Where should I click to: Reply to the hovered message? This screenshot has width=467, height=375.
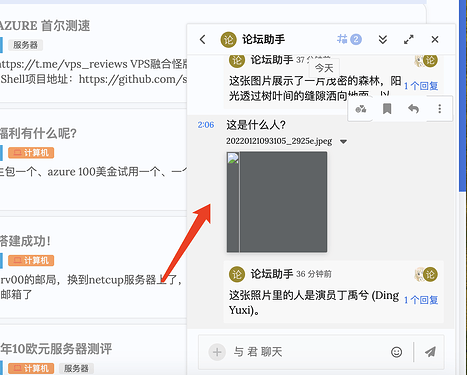[x=413, y=109]
